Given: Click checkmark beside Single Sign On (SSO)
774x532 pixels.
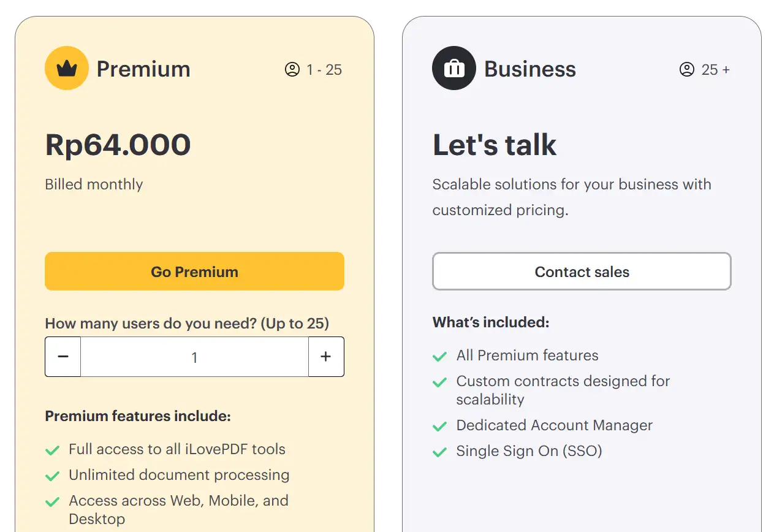Looking at the screenshot, I should coord(440,452).
